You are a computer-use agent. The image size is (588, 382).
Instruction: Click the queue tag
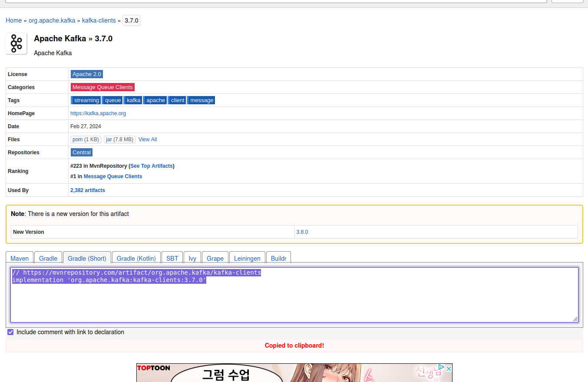pyautogui.click(x=112, y=100)
